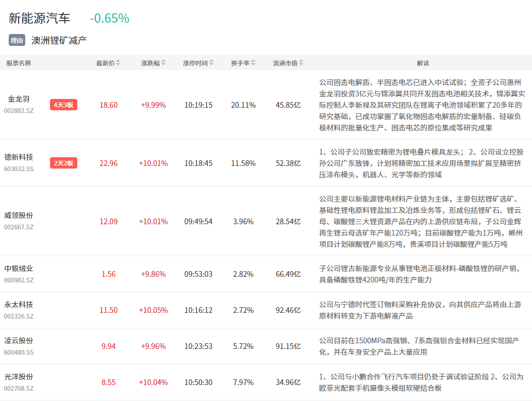The image size is (532, 401).
Task: Open the 德新科技 stock name link
Action: (19, 157)
